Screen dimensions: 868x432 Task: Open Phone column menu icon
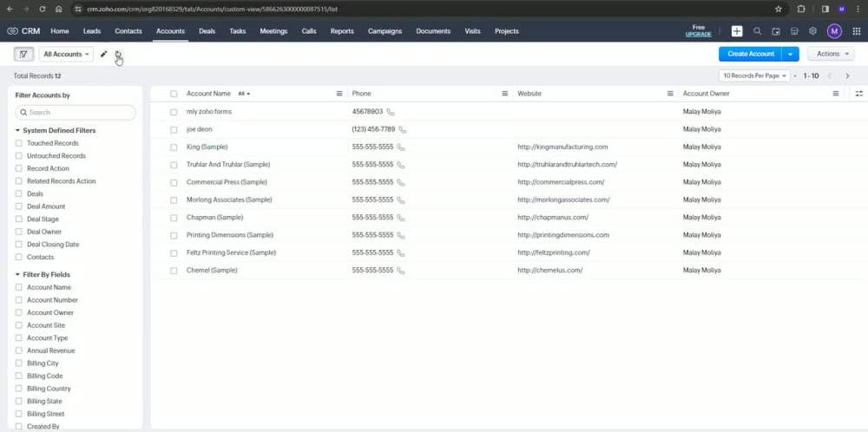505,94
